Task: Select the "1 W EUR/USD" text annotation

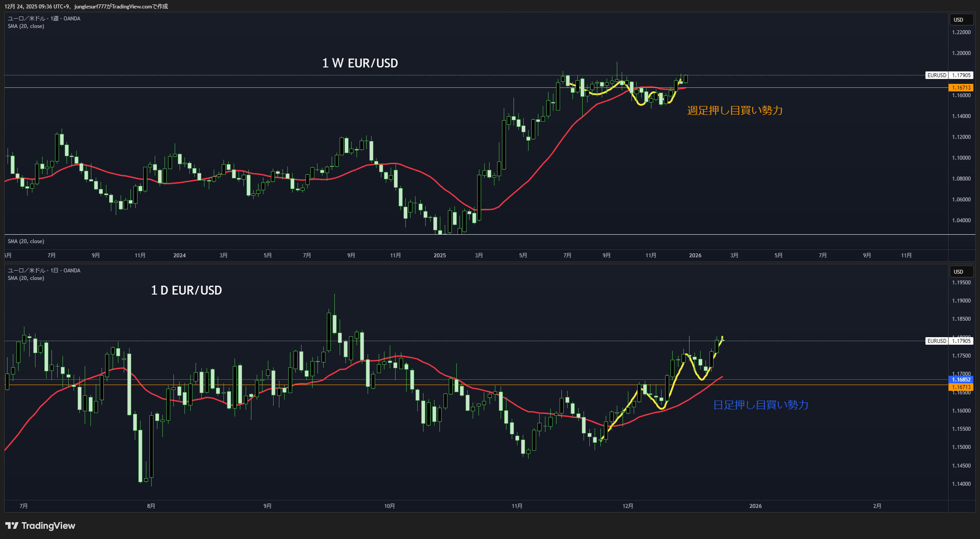Action: tap(360, 63)
